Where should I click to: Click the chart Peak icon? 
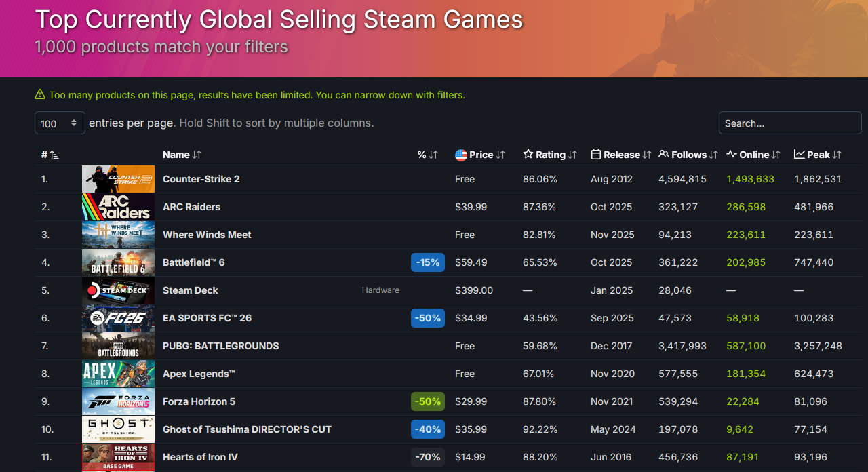click(800, 155)
